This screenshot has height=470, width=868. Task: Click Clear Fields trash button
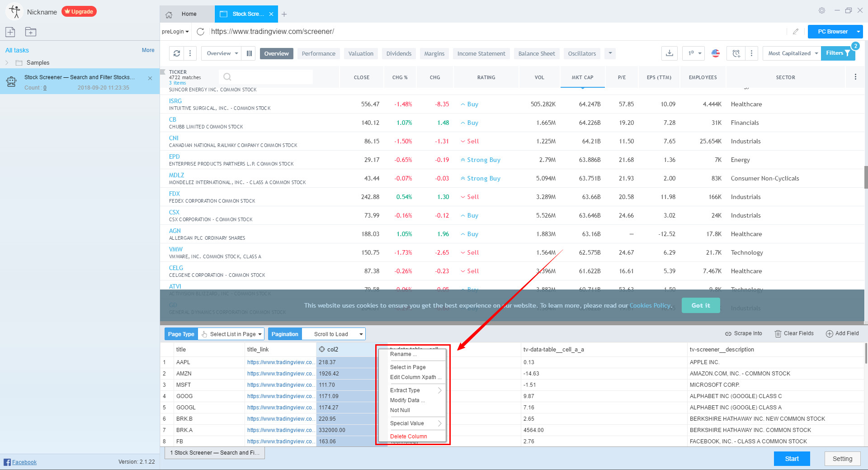pyautogui.click(x=794, y=333)
